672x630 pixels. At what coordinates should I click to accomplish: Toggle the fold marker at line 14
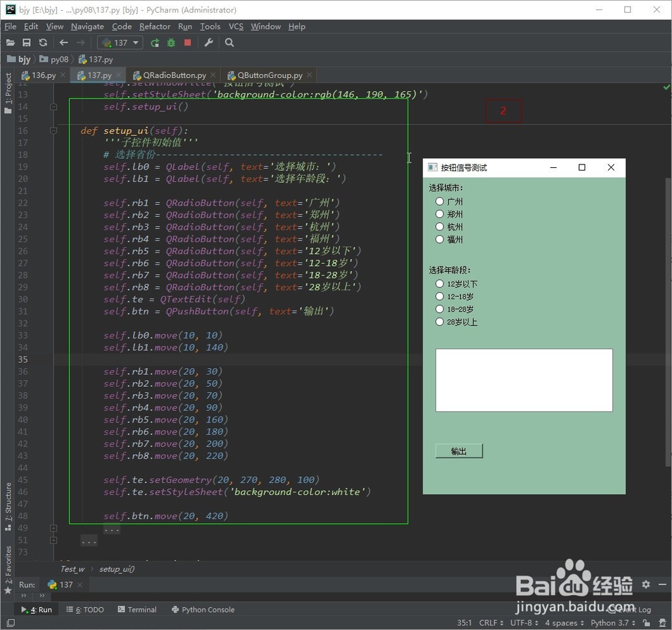[54, 106]
